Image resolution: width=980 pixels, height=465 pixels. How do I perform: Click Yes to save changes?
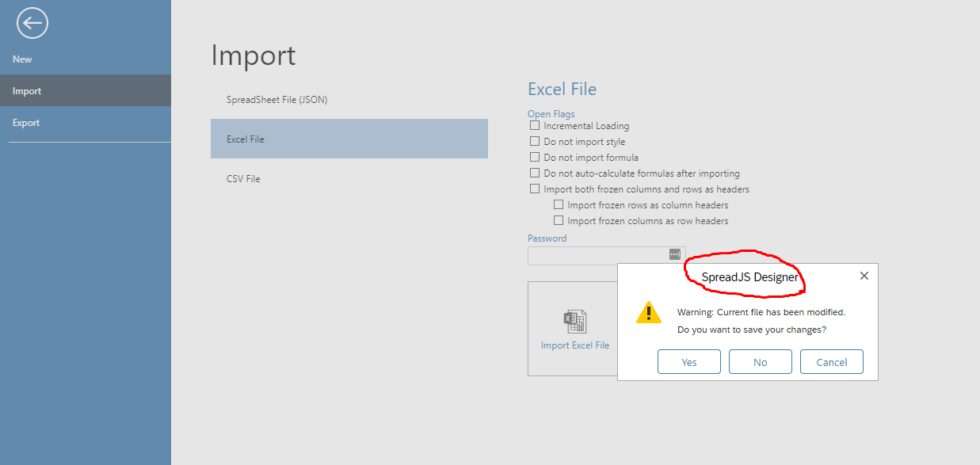(689, 362)
